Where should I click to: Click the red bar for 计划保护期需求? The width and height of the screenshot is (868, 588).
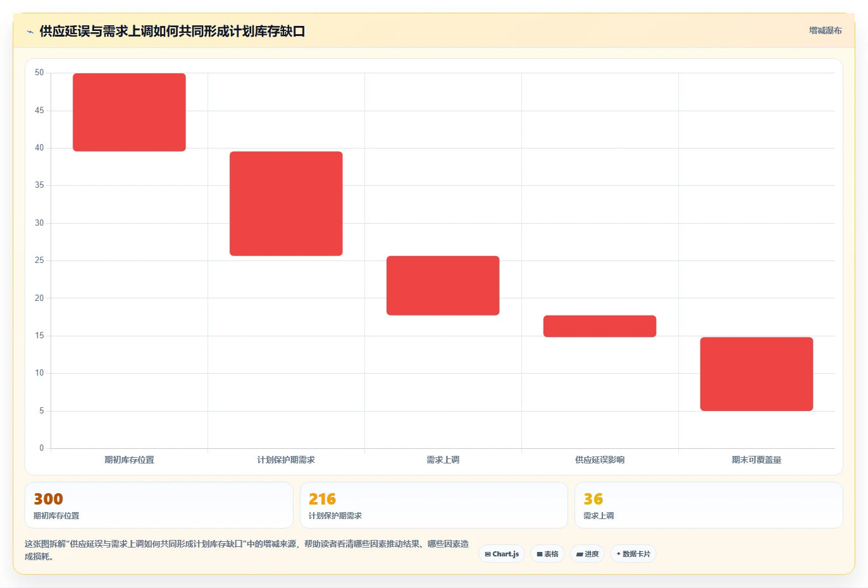pyautogui.click(x=286, y=204)
